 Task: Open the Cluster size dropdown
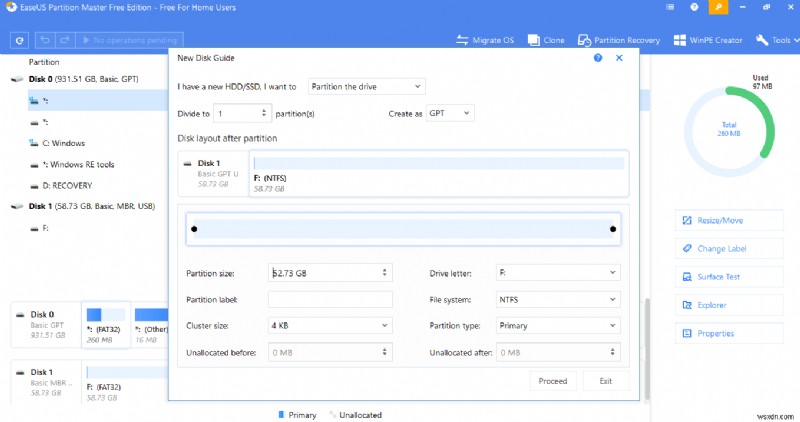pyautogui.click(x=330, y=326)
